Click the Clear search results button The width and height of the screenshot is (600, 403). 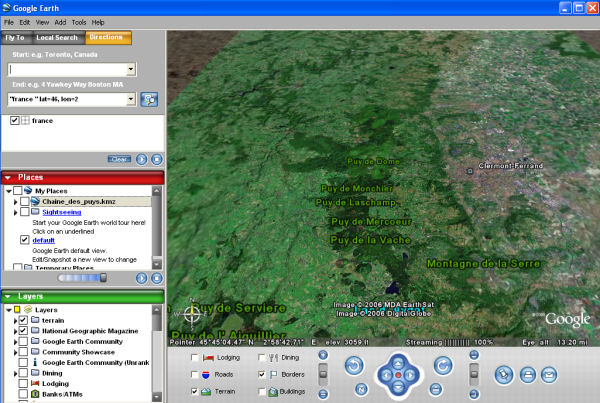(x=119, y=159)
